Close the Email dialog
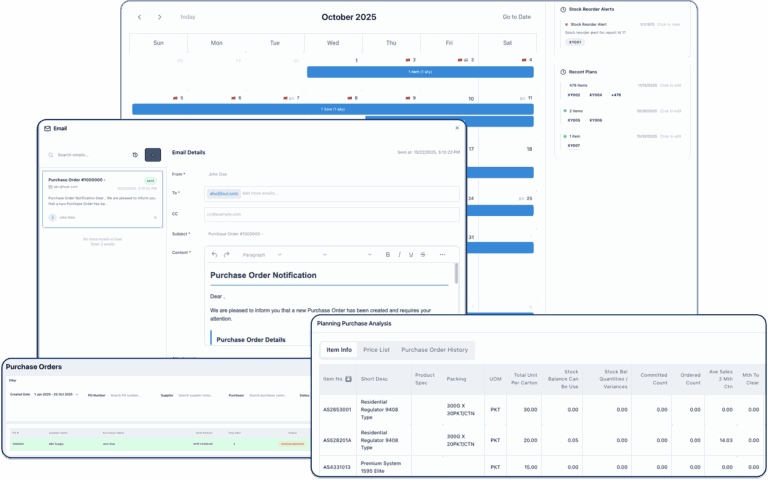 (456, 128)
